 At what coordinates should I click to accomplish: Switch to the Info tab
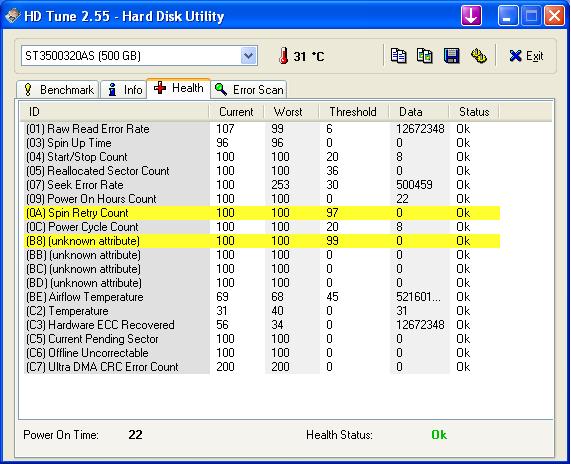[x=124, y=90]
